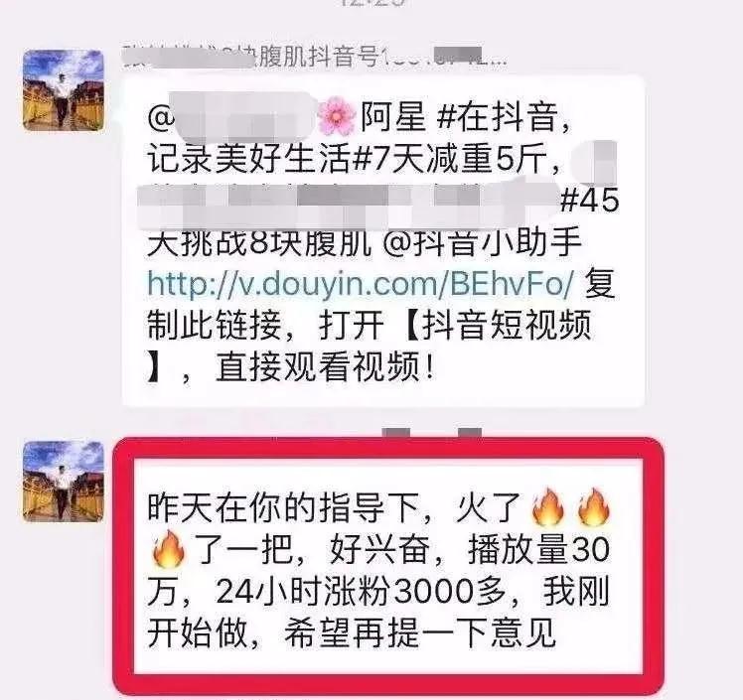
Task: Tap the avatar next to the red-highlighted message
Action: pos(64,482)
